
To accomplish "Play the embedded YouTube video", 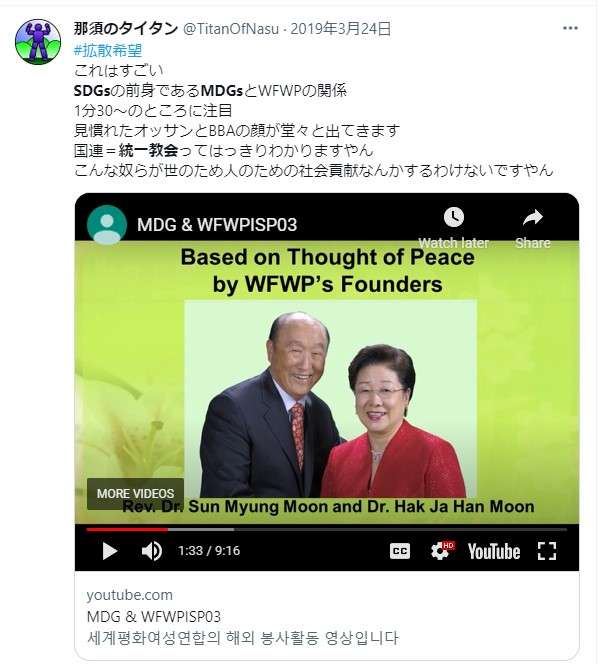I will [110, 551].
